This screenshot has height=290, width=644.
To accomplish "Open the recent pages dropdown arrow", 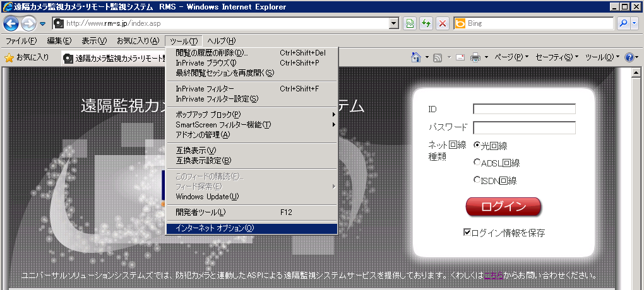I will (x=43, y=24).
